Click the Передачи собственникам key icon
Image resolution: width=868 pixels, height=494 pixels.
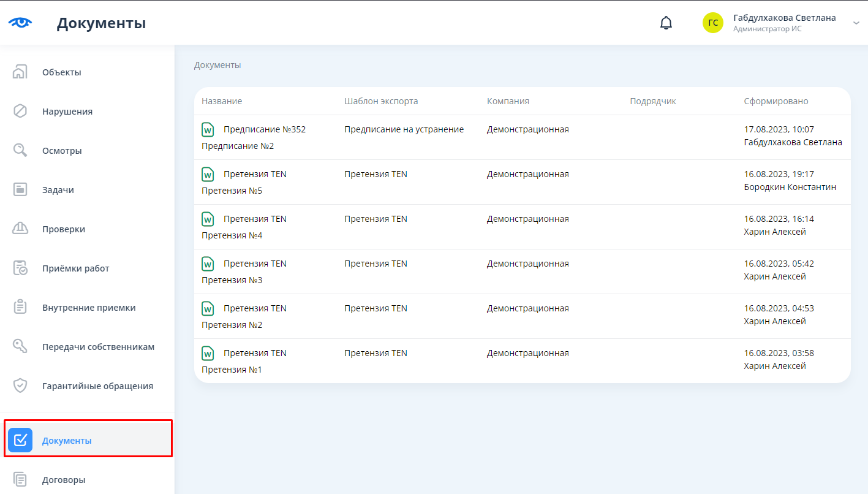pos(20,347)
